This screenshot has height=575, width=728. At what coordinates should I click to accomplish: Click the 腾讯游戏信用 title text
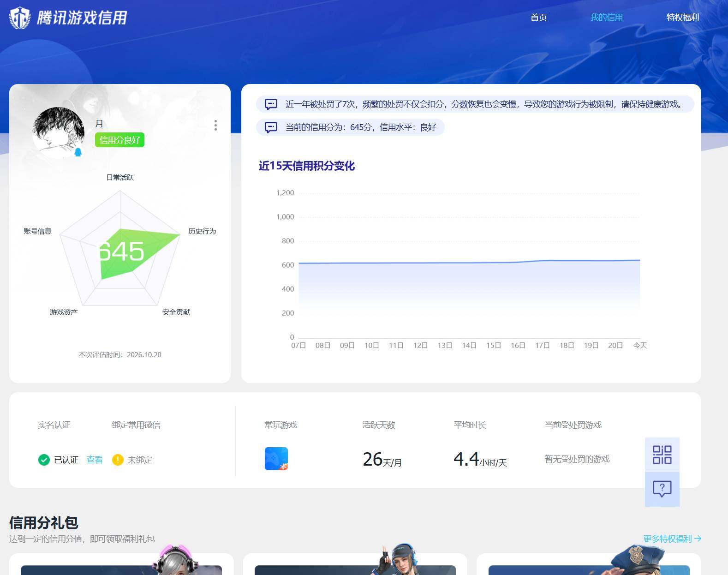pyautogui.click(x=82, y=18)
